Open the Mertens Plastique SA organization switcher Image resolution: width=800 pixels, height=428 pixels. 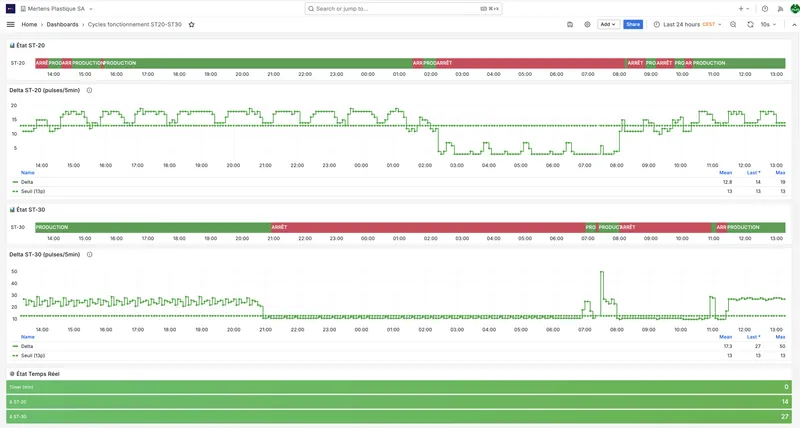pos(56,9)
